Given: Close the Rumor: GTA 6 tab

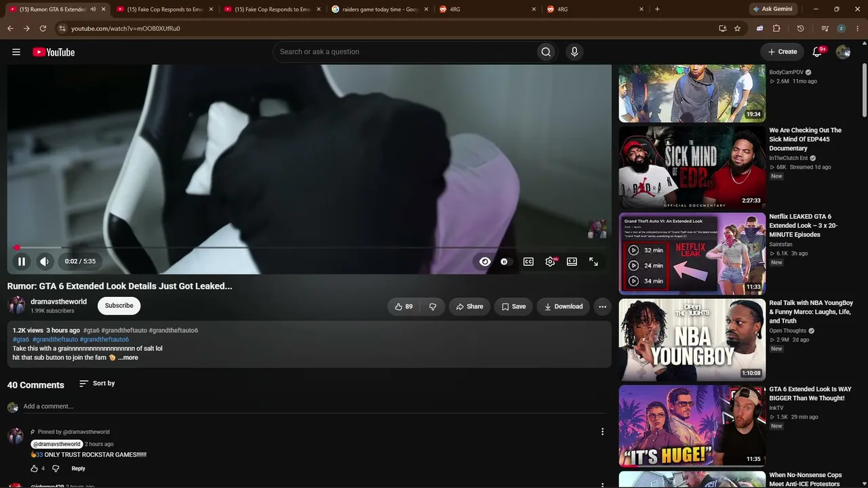Looking at the screenshot, I should [x=104, y=9].
